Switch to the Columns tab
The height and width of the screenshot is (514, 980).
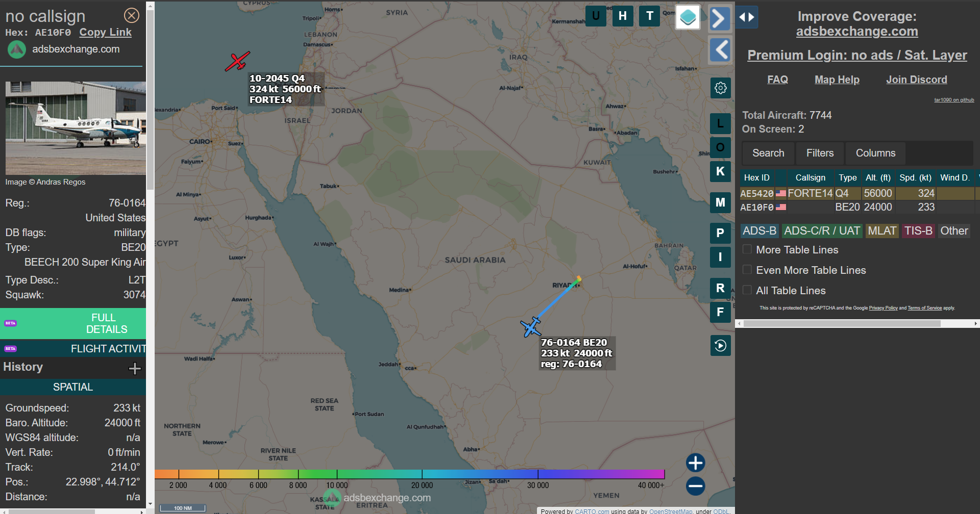[875, 153]
